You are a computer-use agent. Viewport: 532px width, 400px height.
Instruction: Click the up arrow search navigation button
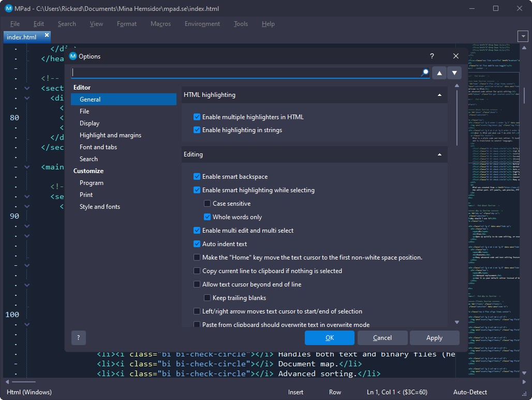point(439,73)
